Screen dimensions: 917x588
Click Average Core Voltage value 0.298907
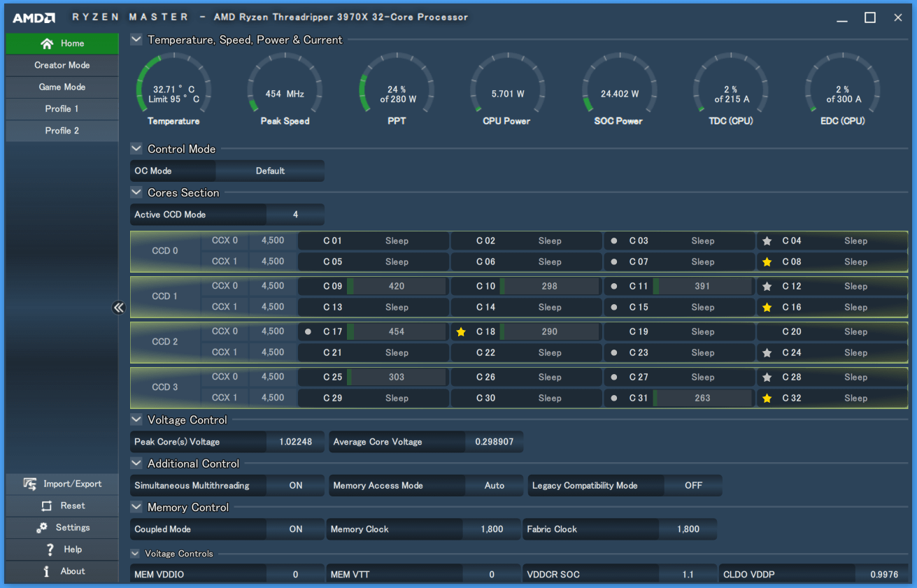point(494,442)
